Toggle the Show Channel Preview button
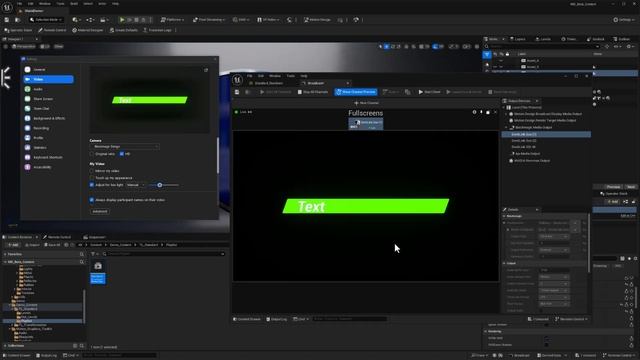This screenshot has width=640, height=360. tap(356, 92)
